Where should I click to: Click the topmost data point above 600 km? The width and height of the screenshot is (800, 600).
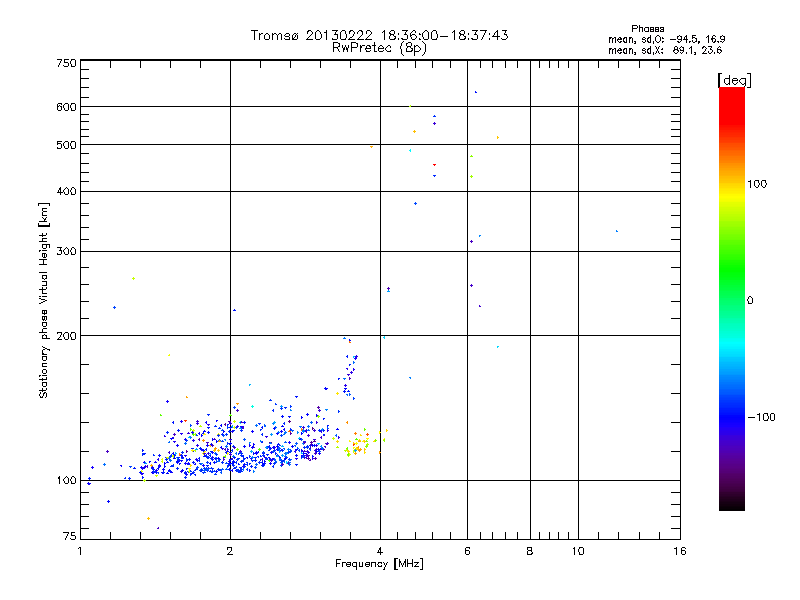click(476, 92)
